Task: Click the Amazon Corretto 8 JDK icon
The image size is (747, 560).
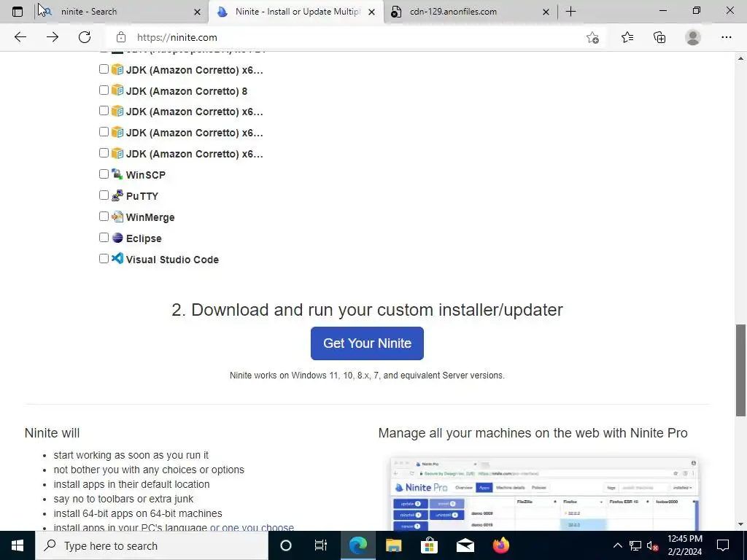Action: pos(117,90)
